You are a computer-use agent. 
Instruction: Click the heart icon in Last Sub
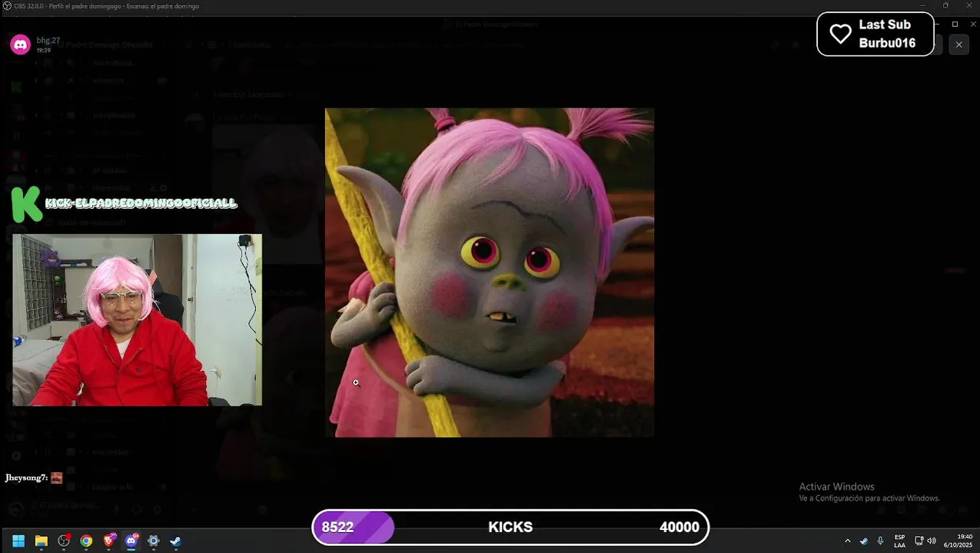click(x=840, y=34)
